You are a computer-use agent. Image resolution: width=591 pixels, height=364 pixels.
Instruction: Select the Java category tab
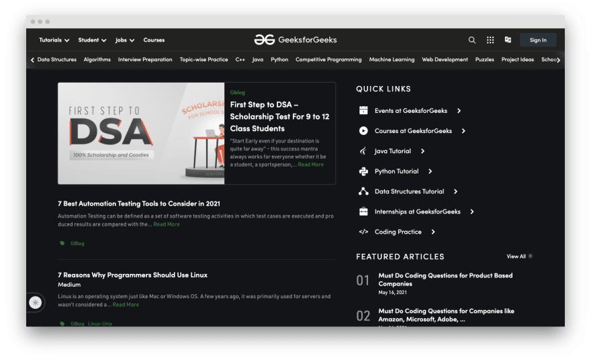coord(258,60)
